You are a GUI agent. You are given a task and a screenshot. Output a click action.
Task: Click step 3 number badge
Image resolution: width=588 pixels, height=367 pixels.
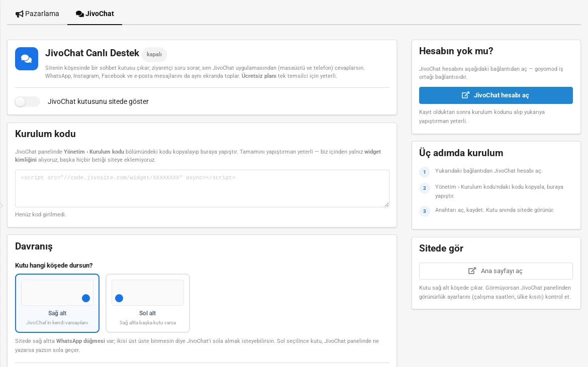coord(425,211)
